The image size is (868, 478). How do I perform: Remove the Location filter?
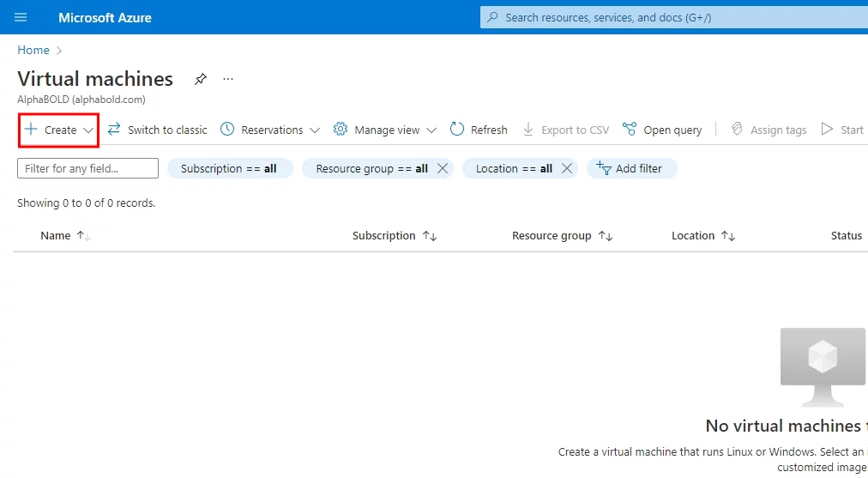[567, 168]
